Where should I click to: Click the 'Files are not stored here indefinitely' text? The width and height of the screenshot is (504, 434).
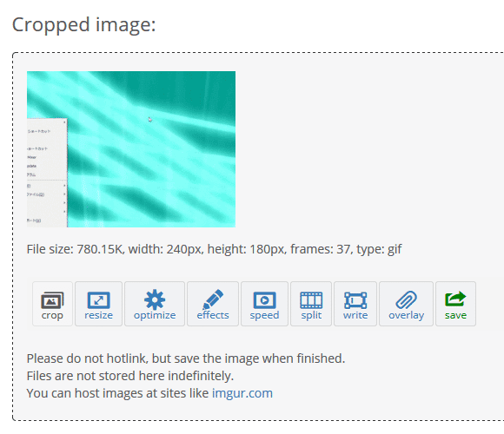coord(130,376)
